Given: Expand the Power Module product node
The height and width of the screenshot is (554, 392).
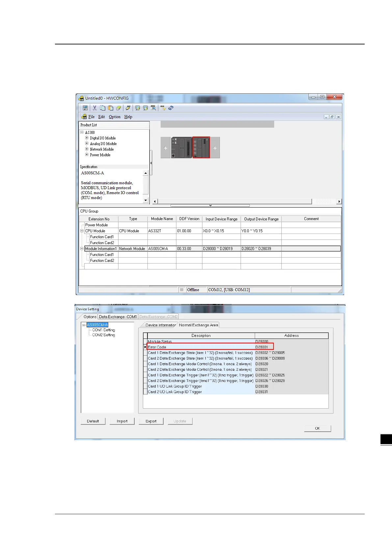Looking at the screenshot, I should click(x=87, y=155).
